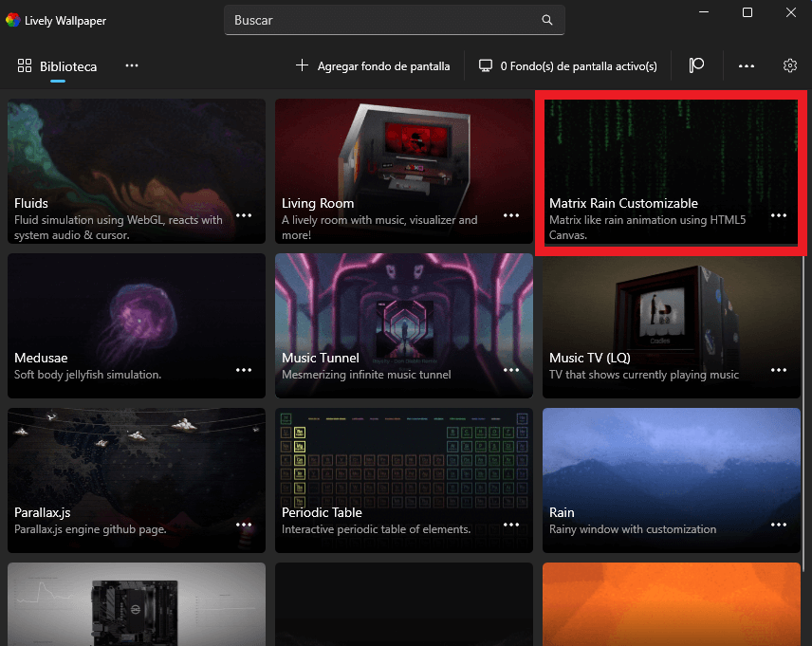Click the monitor icon in toolbar
812x646 pixels.
pyautogui.click(x=486, y=65)
